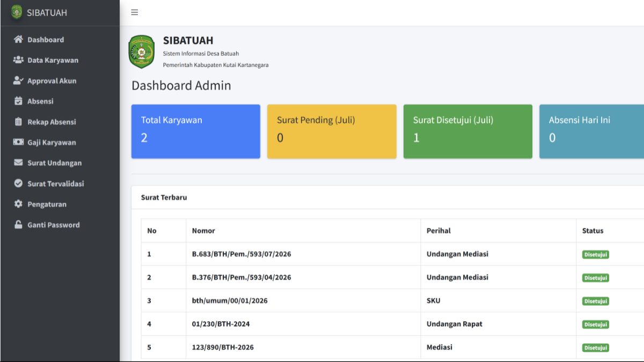This screenshot has height=362, width=644.
Task: Click the Dashboard Admin heading
Action: pyautogui.click(x=181, y=86)
